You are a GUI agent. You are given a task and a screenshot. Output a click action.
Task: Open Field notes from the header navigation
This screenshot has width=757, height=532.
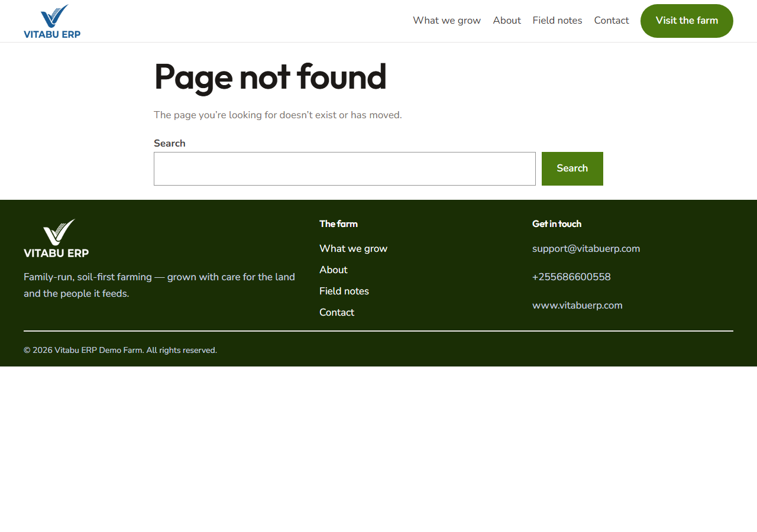tap(557, 21)
